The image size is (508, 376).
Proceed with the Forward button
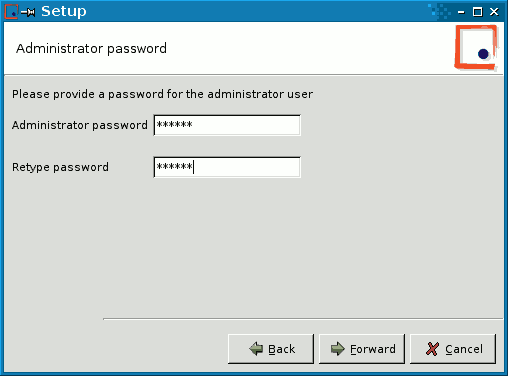point(362,349)
